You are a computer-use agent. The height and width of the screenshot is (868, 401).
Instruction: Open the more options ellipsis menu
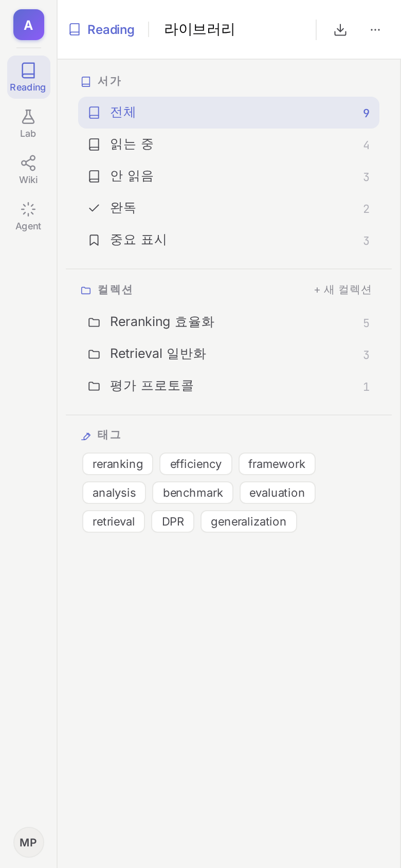(375, 30)
